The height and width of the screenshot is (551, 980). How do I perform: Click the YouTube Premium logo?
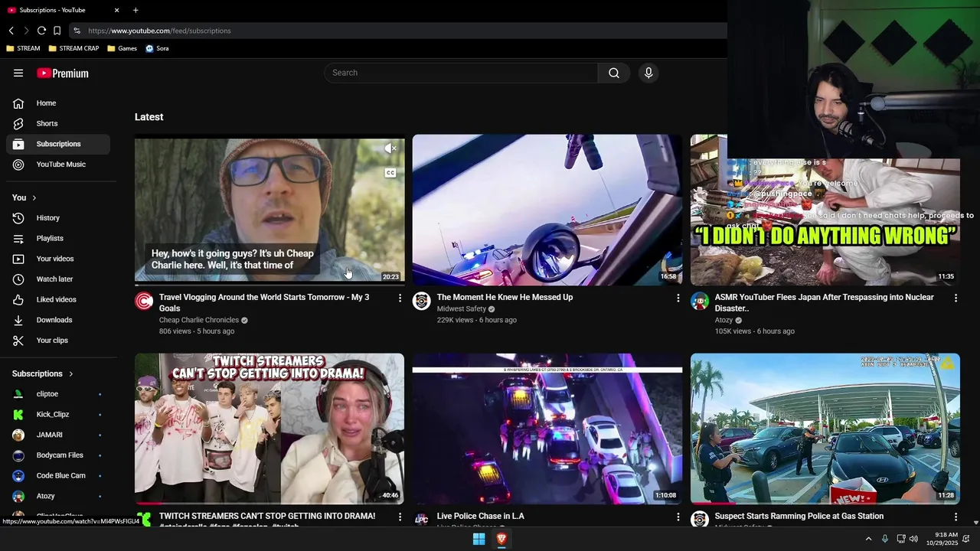[63, 73]
